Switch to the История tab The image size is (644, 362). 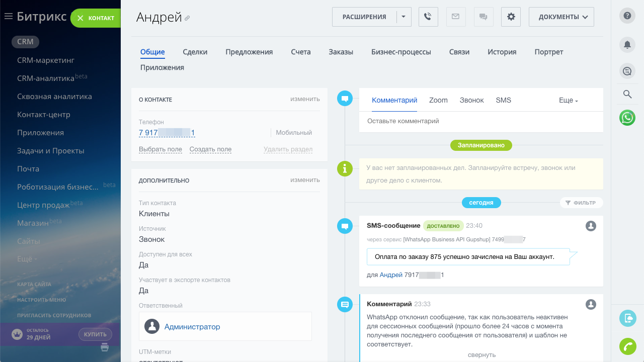(x=502, y=52)
